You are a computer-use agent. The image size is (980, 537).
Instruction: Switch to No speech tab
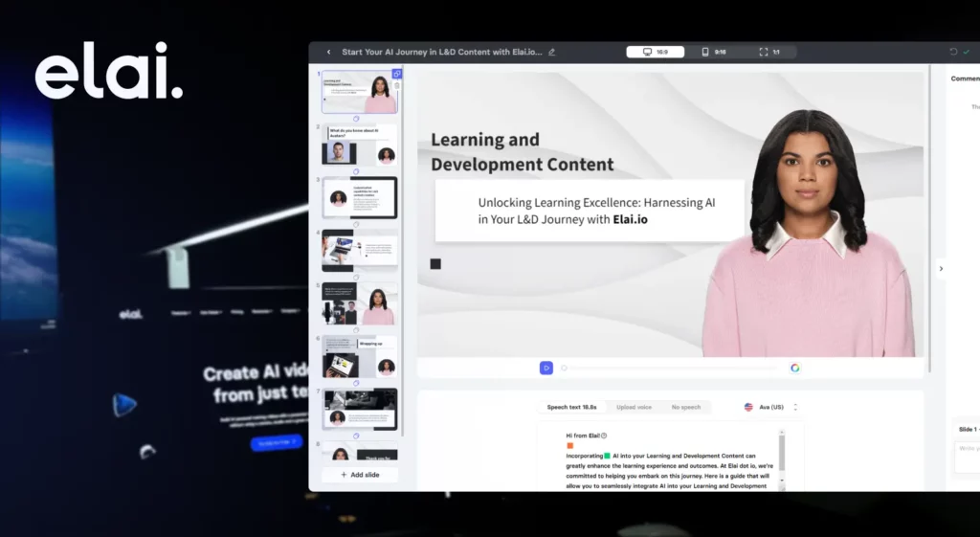685,407
